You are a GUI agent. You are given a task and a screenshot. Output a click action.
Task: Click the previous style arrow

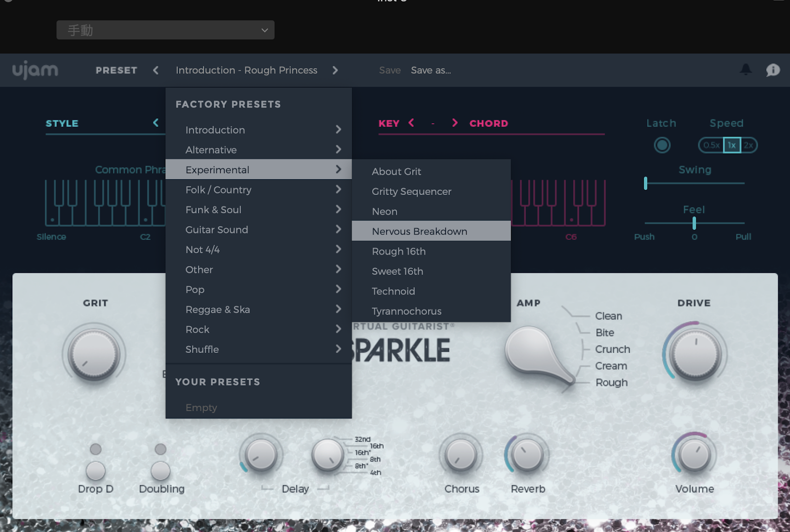[x=156, y=122]
